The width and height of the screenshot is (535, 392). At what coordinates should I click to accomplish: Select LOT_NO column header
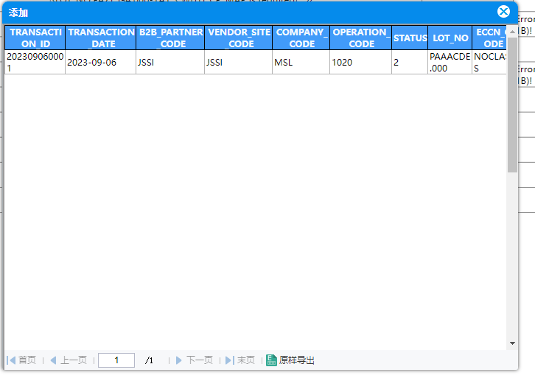click(x=450, y=38)
